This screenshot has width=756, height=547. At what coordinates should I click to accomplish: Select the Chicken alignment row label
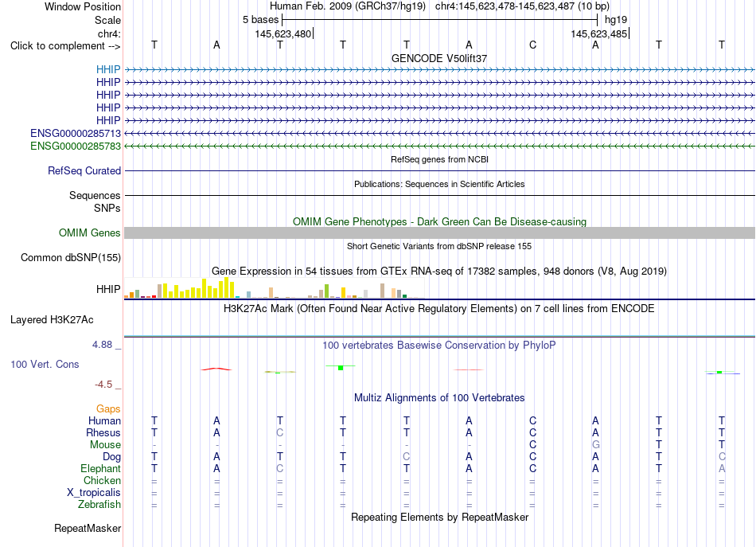102,480
